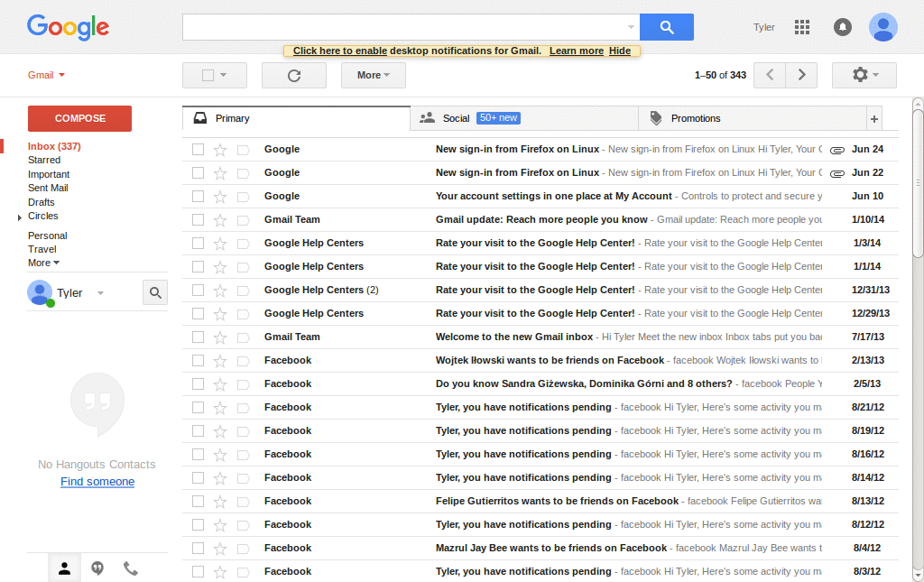Open the Google apps grid icon
This screenshot has width=924, height=582.
tap(801, 27)
